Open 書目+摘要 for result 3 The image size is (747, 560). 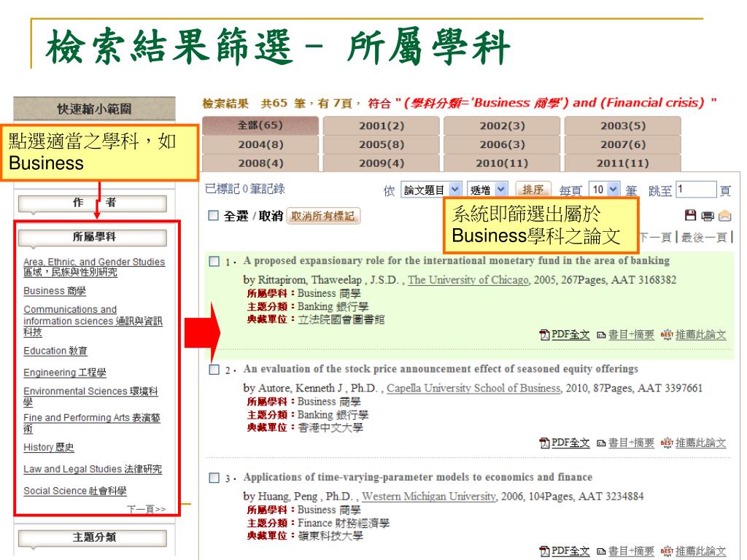click(625, 551)
